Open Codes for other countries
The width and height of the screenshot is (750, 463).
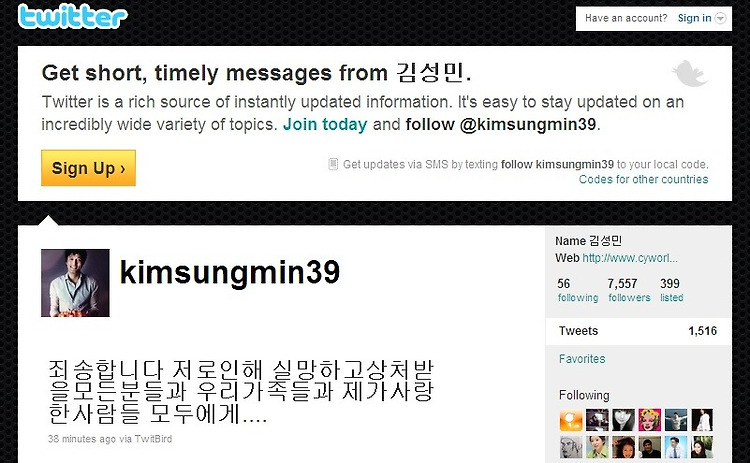643,179
